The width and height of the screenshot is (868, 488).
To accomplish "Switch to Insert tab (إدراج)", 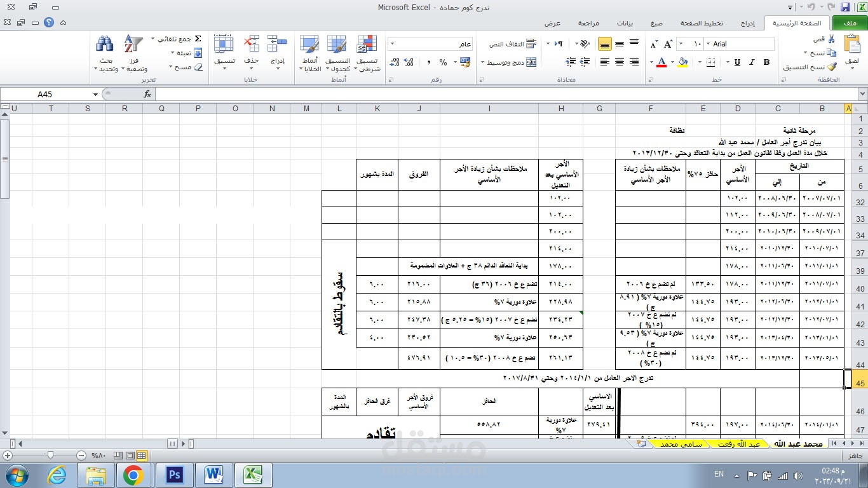I will (x=748, y=23).
